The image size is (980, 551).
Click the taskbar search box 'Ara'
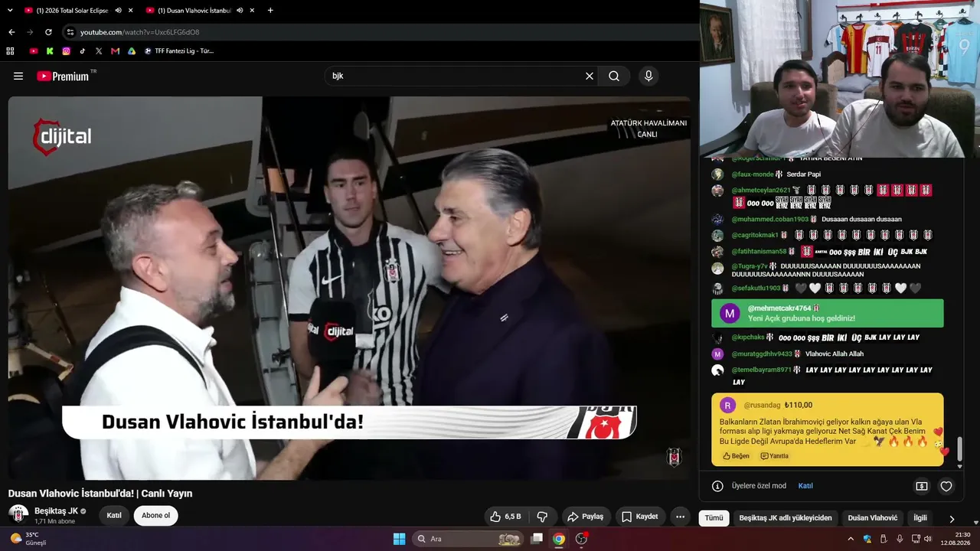click(x=468, y=539)
